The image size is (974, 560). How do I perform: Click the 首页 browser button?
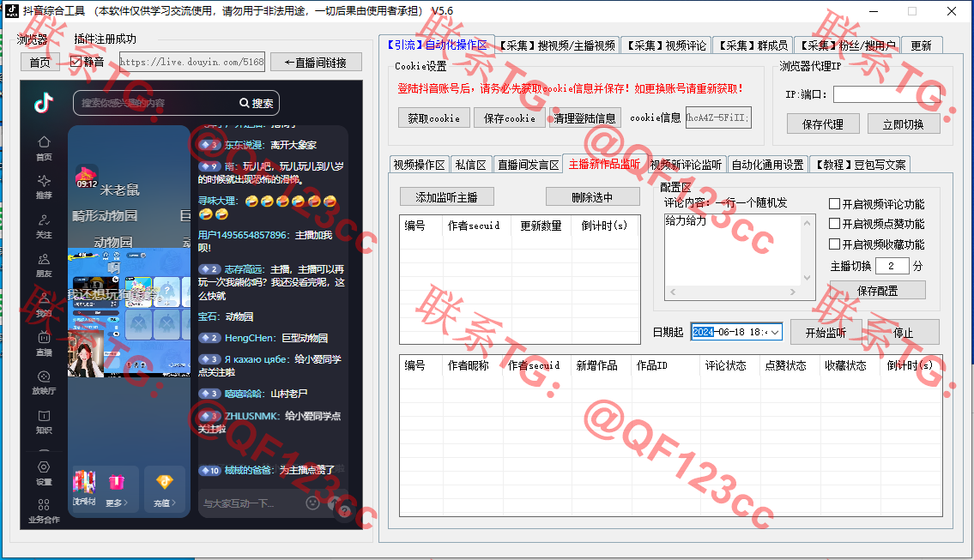(x=39, y=62)
